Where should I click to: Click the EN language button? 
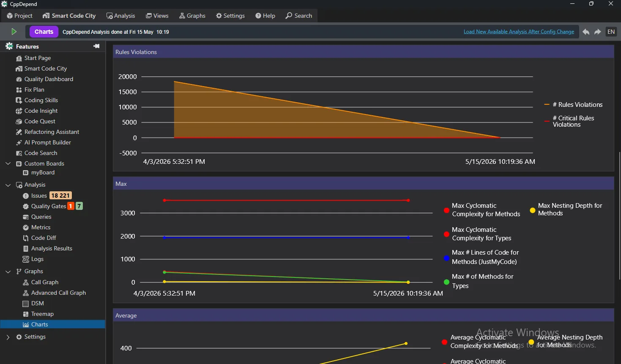pyautogui.click(x=611, y=32)
